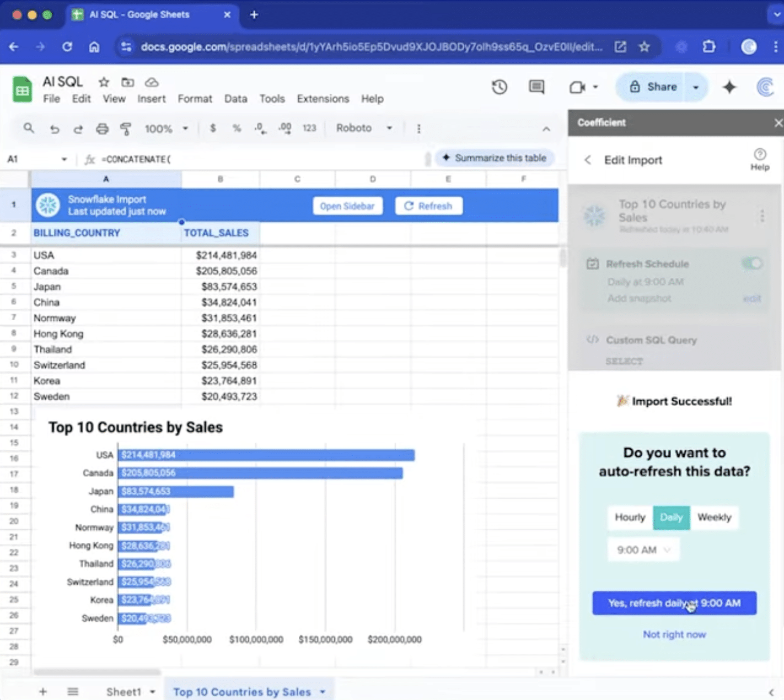
Task: Disable the Refresh Schedule toggle
Action: point(752,263)
